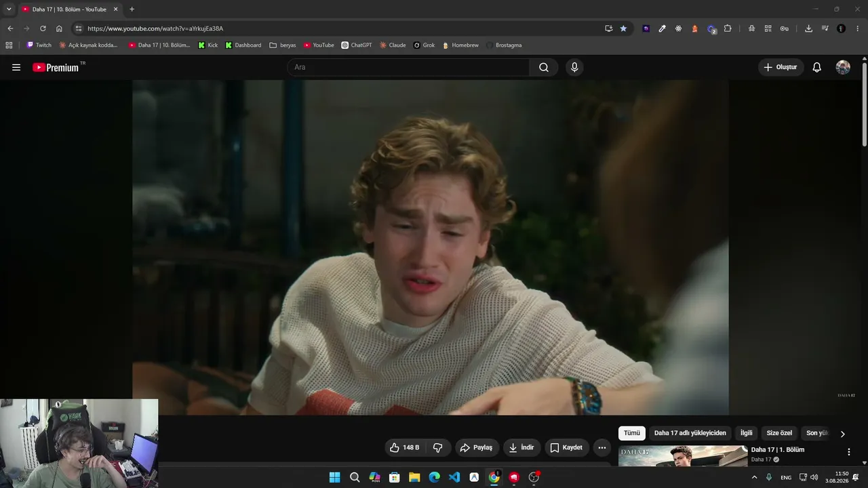Launch Visual Studio Code from taskbar
Image resolution: width=868 pixels, height=488 pixels.
pos(454,477)
